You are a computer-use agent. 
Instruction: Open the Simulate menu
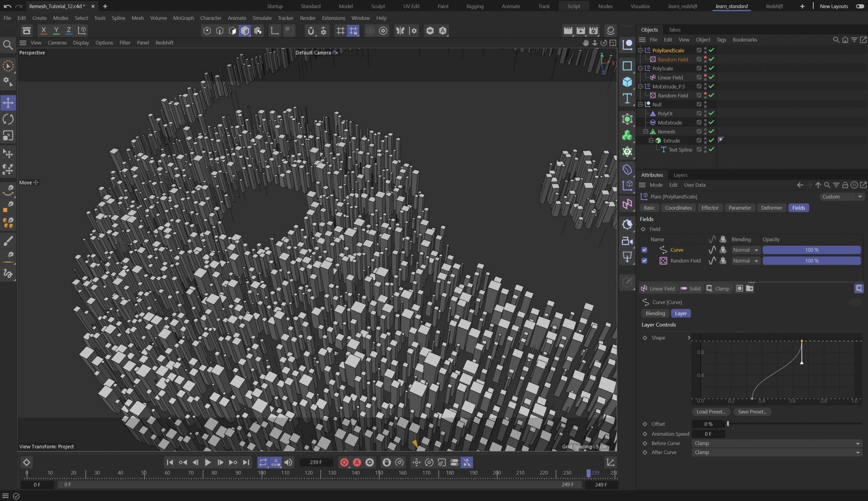point(262,18)
